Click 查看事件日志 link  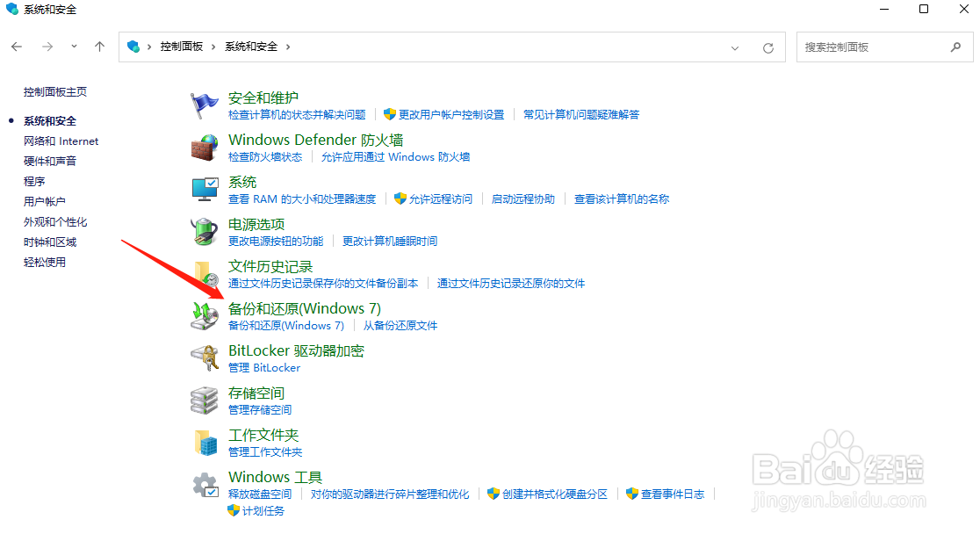(x=673, y=494)
